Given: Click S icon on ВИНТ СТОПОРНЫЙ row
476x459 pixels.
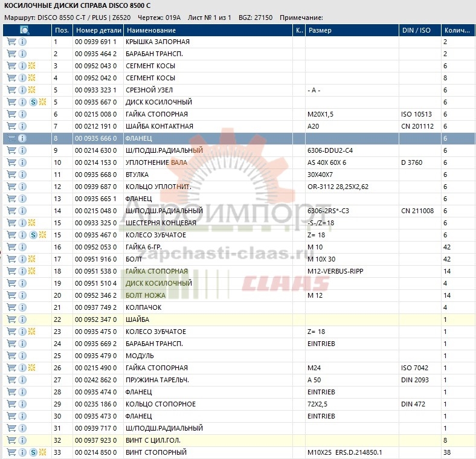Looking at the screenshot, I should click(x=33, y=452).
